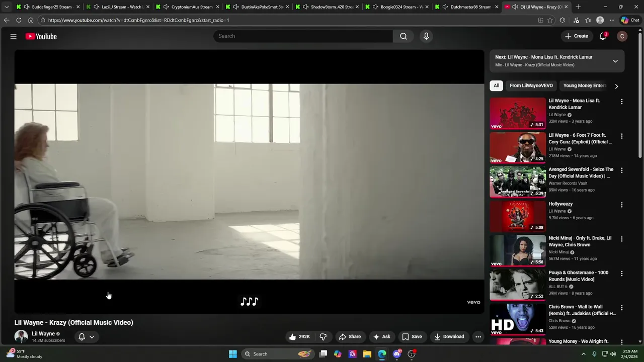Image resolution: width=644 pixels, height=362 pixels.
Task: Show more filter chips with right arrow
Action: pyautogui.click(x=616, y=86)
